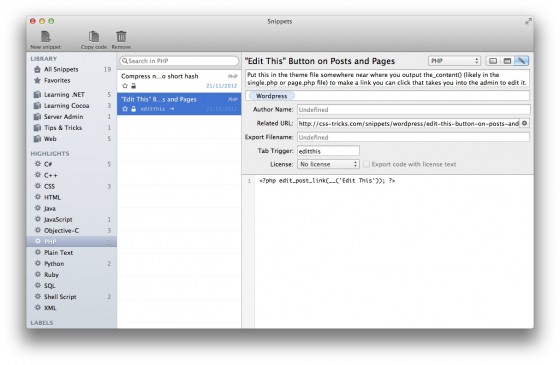Toggle lock on Edit This snippet
Image resolution: width=560 pixels, height=365 pixels.
tap(134, 109)
